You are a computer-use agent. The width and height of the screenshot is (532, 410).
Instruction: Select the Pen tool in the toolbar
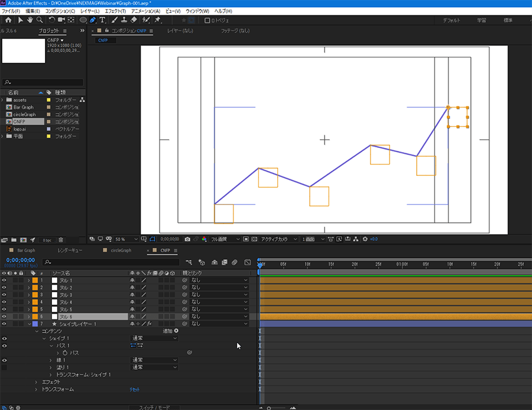[x=92, y=20]
